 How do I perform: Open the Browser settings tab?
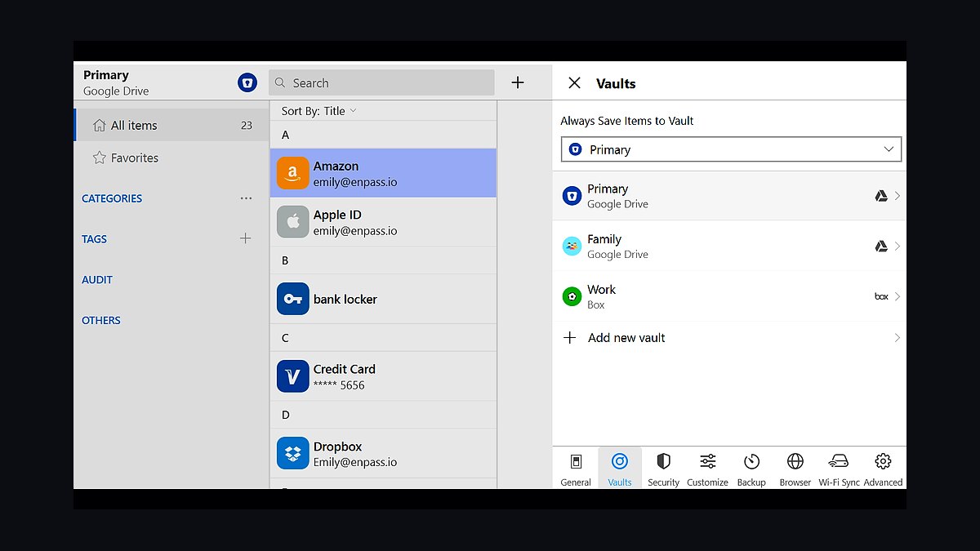(795, 469)
